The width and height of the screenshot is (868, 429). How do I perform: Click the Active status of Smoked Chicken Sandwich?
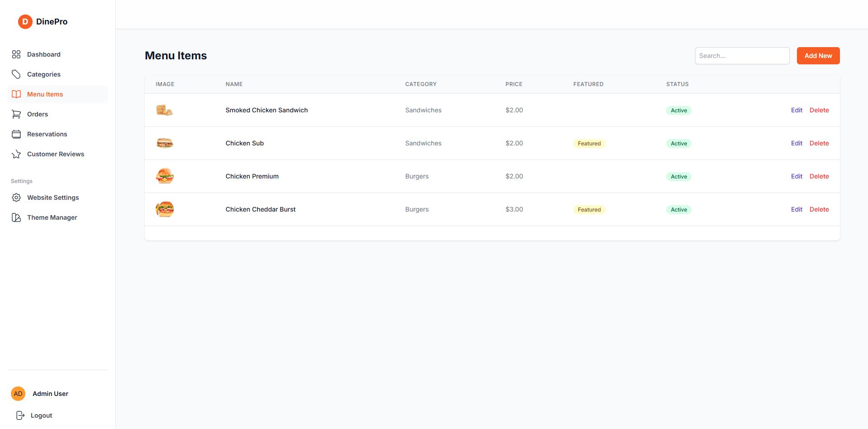(x=679, y=111)
